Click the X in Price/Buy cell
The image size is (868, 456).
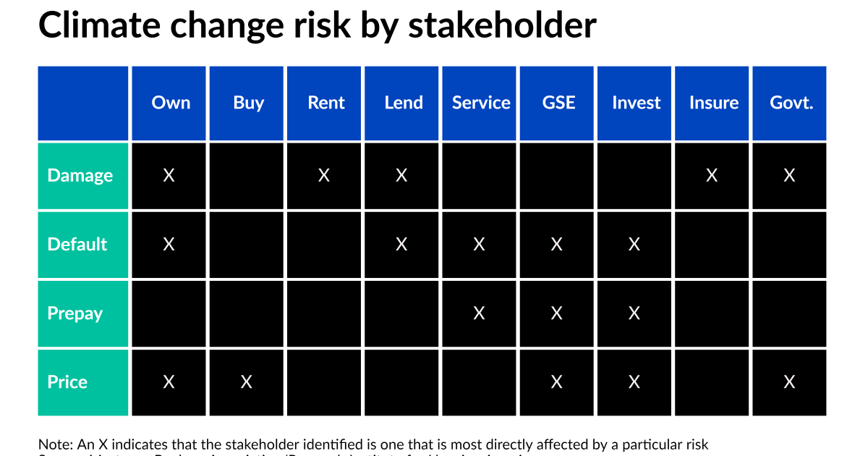[x=246, y=381]
